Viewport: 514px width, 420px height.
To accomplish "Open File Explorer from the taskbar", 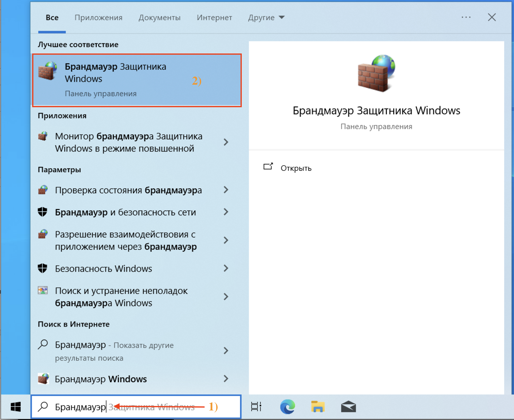I will point(318,407).
